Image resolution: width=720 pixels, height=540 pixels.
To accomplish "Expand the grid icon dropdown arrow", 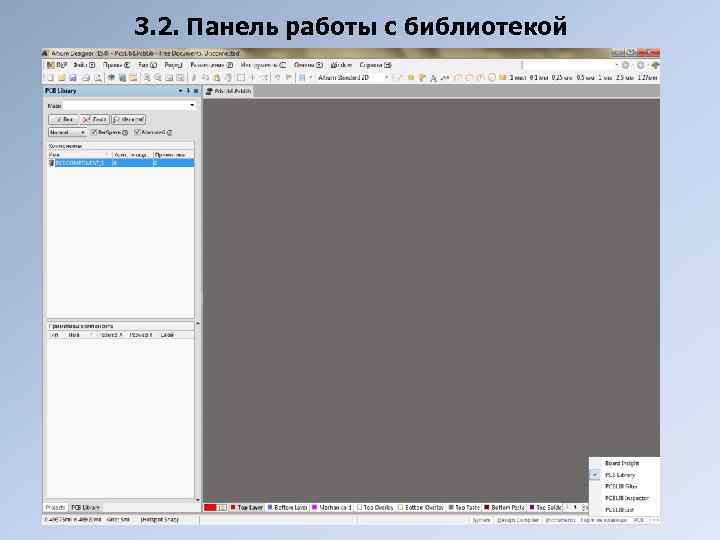I will click(x=310, y=78).
